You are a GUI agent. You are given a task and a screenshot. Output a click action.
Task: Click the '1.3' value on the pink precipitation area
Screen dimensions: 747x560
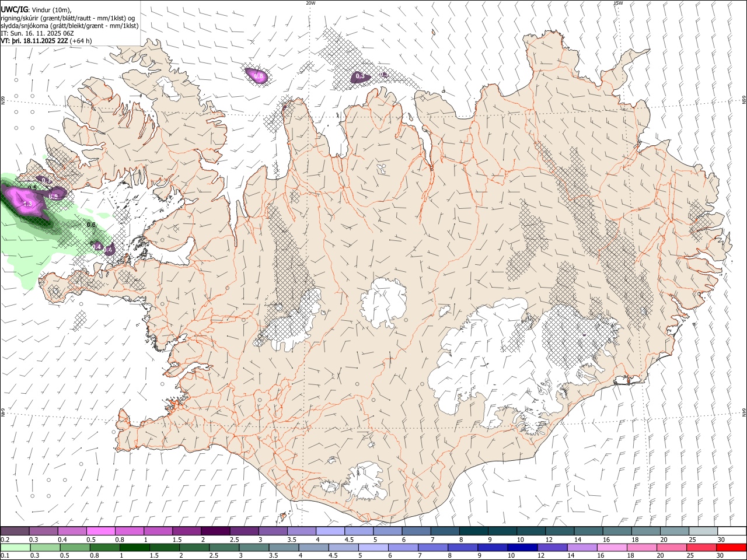[27, 204]
